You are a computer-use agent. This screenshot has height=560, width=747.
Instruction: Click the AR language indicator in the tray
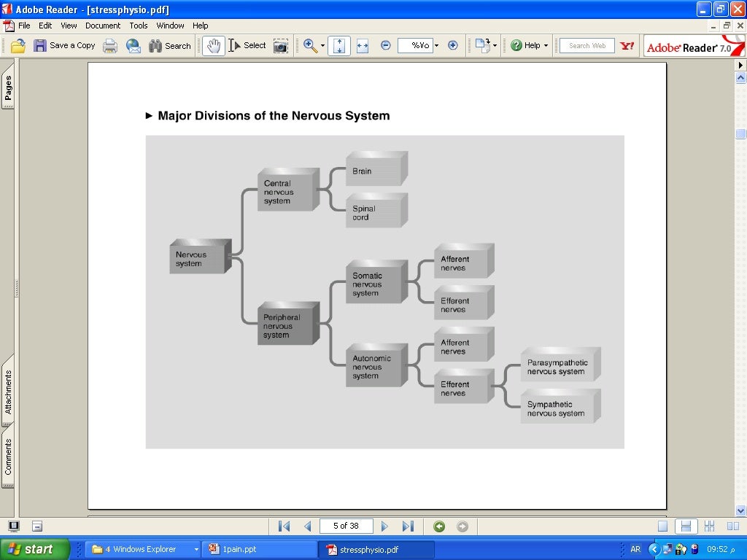pos(635,550)
